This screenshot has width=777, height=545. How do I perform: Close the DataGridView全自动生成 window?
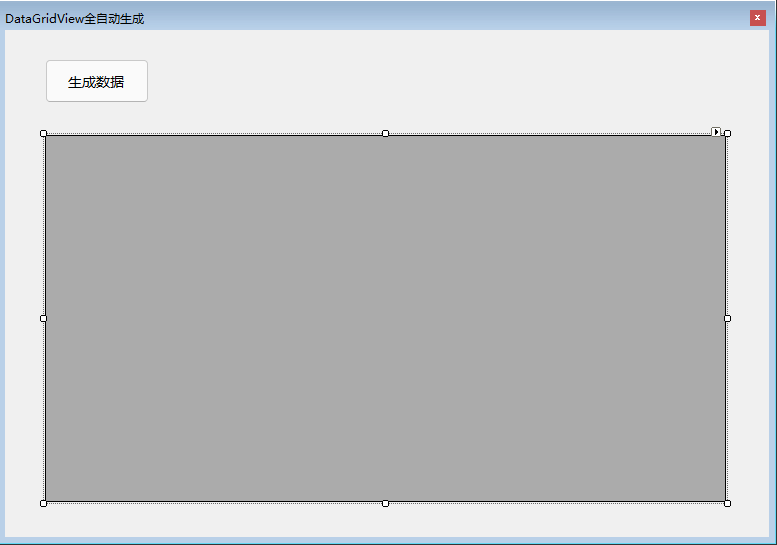tap(757, 18)
